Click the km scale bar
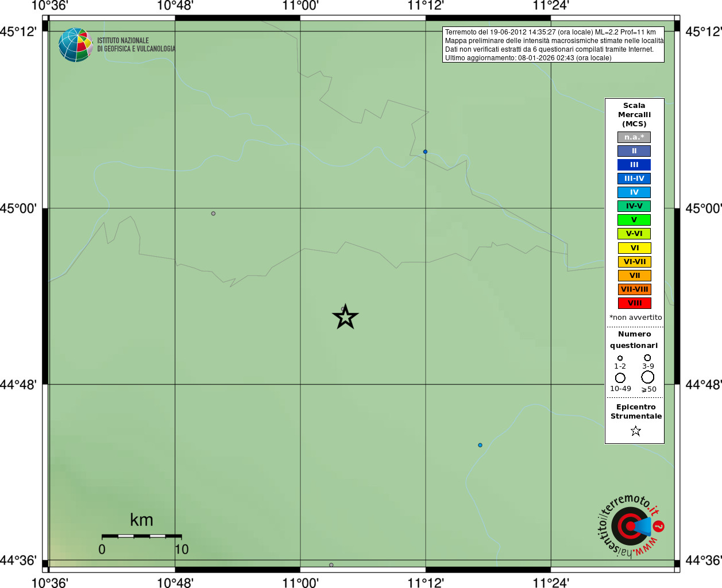Image resolution: width=722 pixels, height=588 pixels. click(x=142, y=536)
